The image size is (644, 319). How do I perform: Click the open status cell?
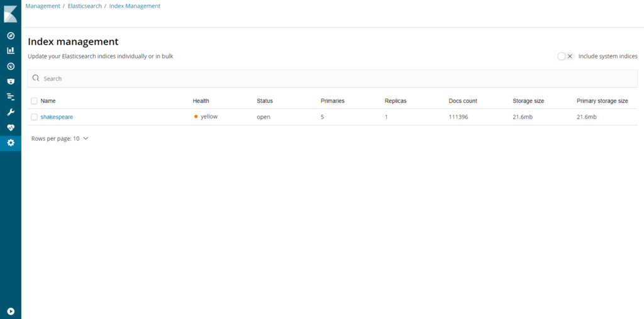point(264,117)
